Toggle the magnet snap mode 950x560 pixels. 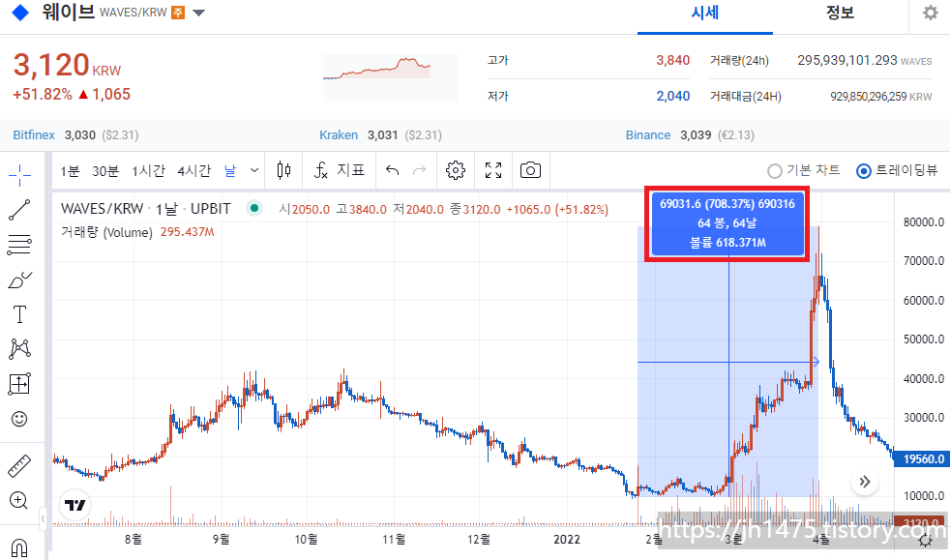click(19, 547)
